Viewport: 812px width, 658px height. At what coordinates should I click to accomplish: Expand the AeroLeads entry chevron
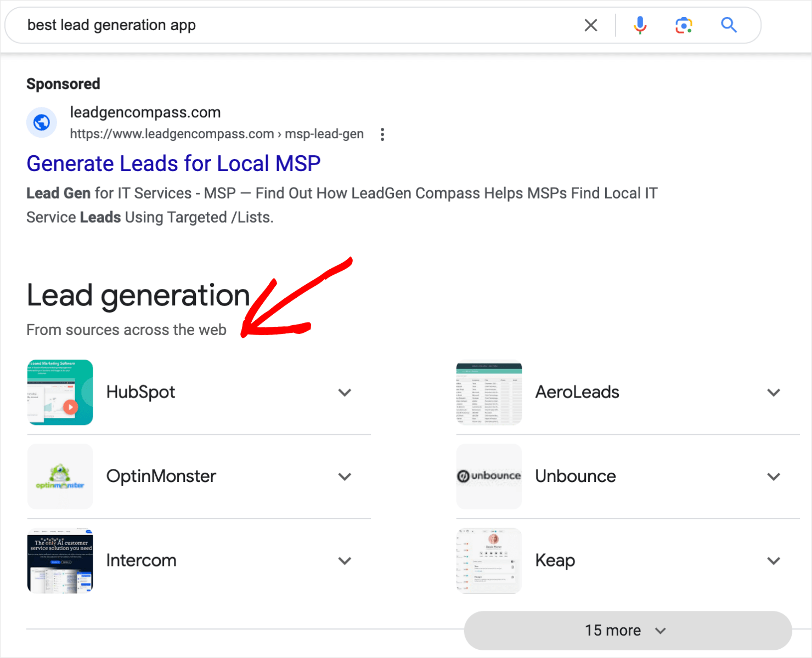coord(774,393)
